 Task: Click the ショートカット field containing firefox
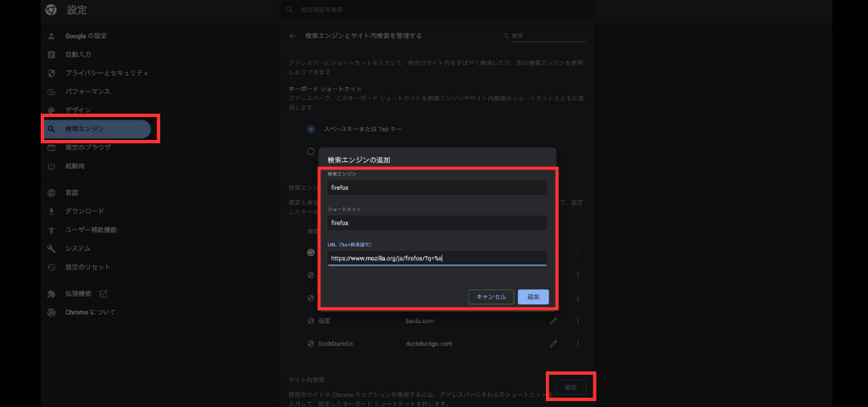(437, 223)
